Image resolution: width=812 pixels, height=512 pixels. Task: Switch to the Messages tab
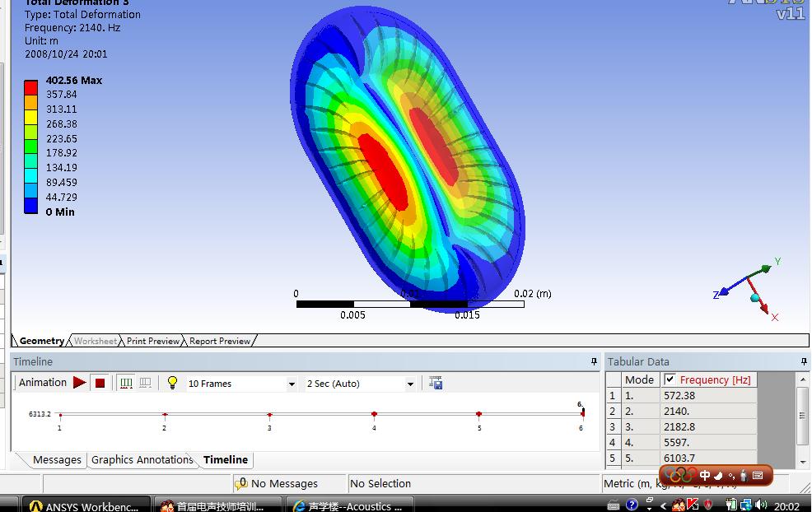pyautogui.click(x=57, y=460)
